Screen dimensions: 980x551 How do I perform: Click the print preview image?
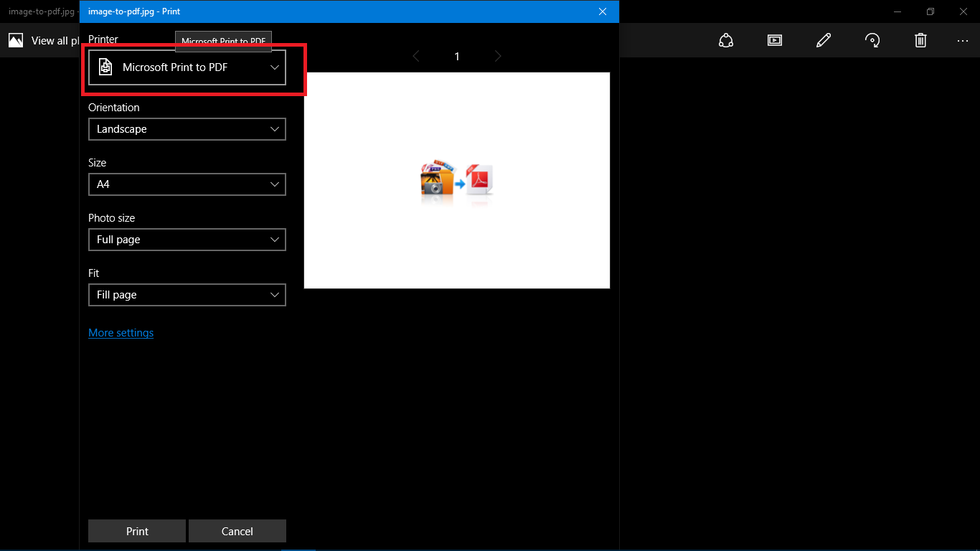click(457, 181)
